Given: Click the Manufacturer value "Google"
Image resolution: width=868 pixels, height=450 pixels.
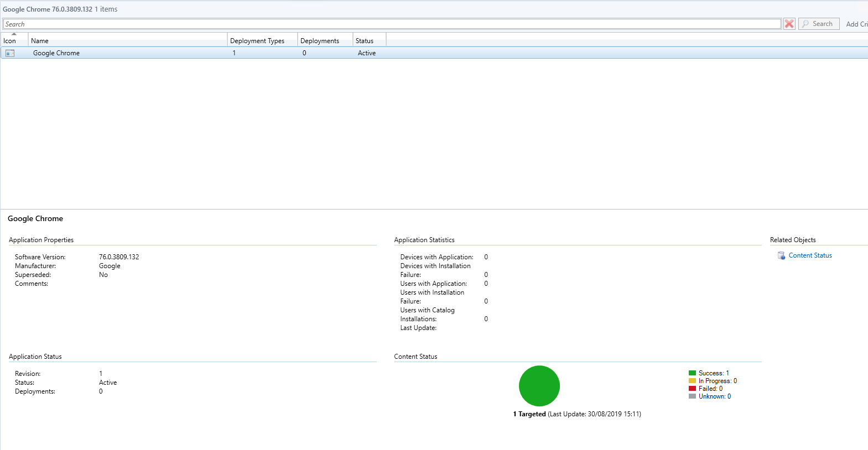Looking at the screenshot, I should [x=110, y=266].
